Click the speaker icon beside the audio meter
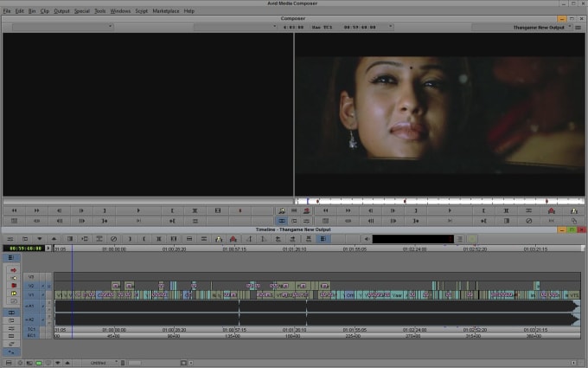 (x=367, y=239)
